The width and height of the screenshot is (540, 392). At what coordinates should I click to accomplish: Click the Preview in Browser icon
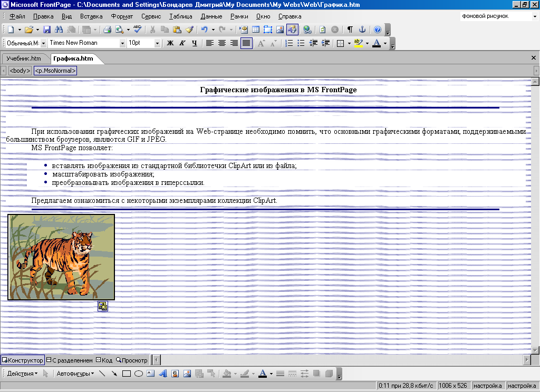coord(120,30)
